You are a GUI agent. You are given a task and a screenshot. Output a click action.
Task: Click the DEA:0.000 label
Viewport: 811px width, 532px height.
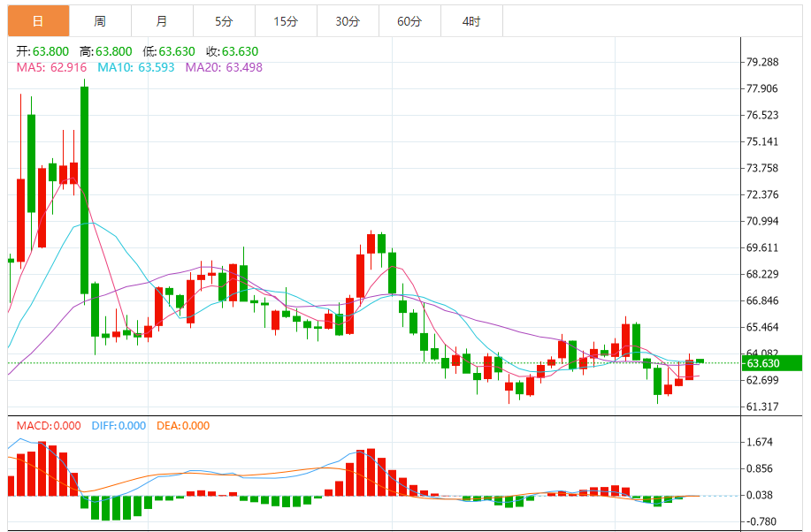click(183, 426)
